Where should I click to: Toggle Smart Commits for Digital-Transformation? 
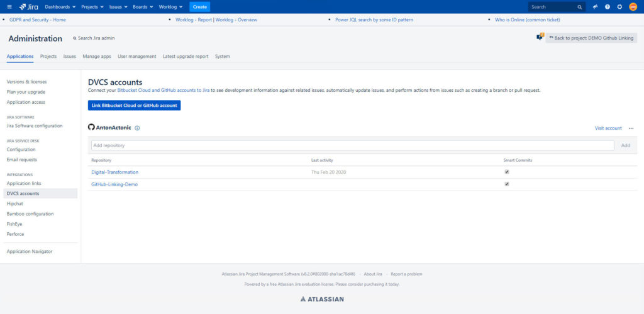(x=507, y=172)
